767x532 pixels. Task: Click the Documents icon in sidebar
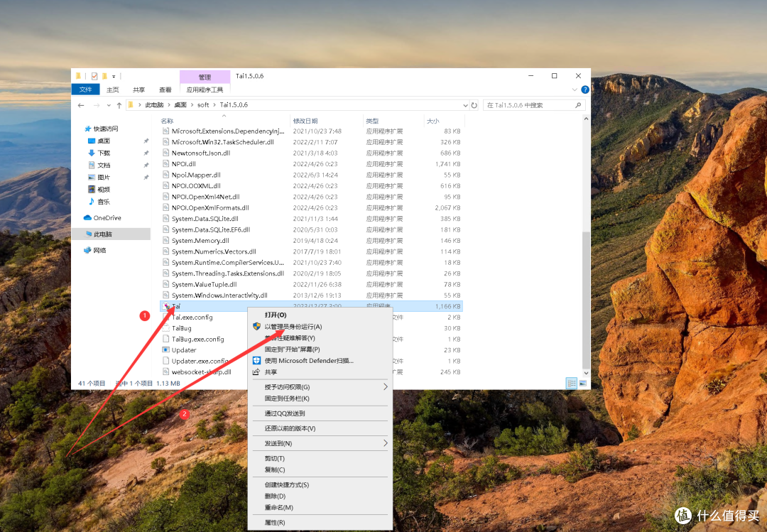92,165
